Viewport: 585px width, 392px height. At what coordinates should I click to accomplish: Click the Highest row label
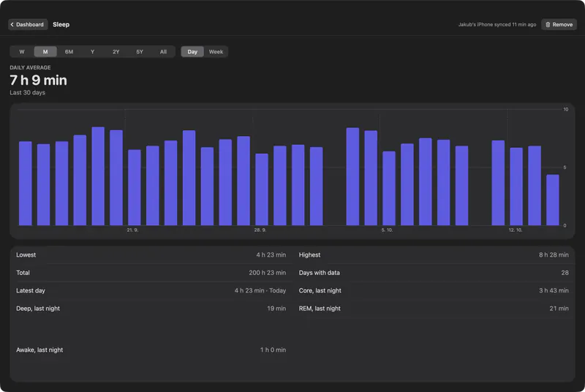tap(309, 255)
